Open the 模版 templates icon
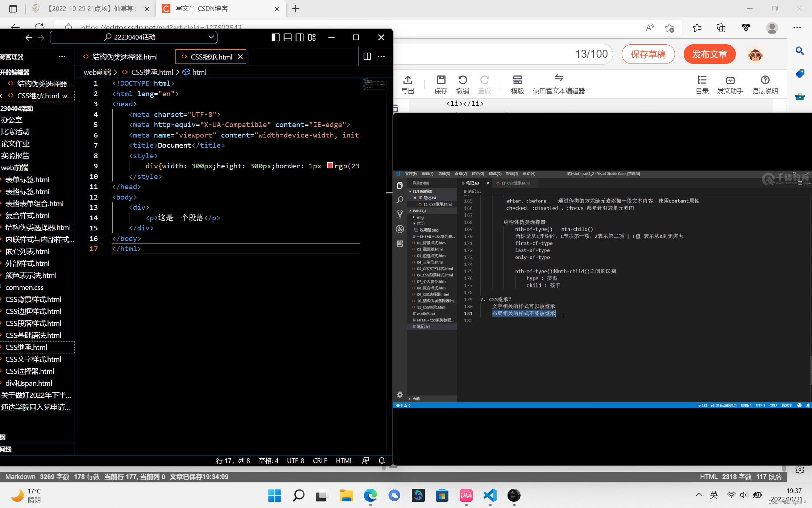The image size is (812, 508). 517,83
